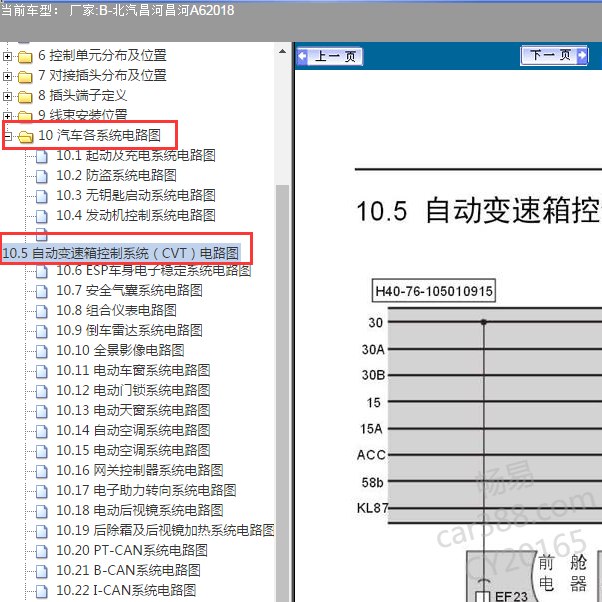Screen dimensions: 602x602
Task: Click document icon beside 10.19 后除霜及后视镜加热
Action: (x=41, y=531)
